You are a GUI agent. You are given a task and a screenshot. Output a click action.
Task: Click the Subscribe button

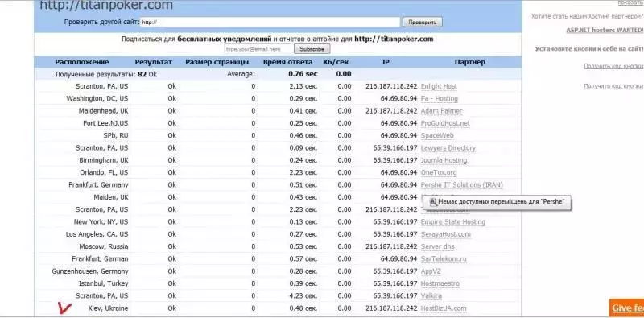[x=312, y=49]
